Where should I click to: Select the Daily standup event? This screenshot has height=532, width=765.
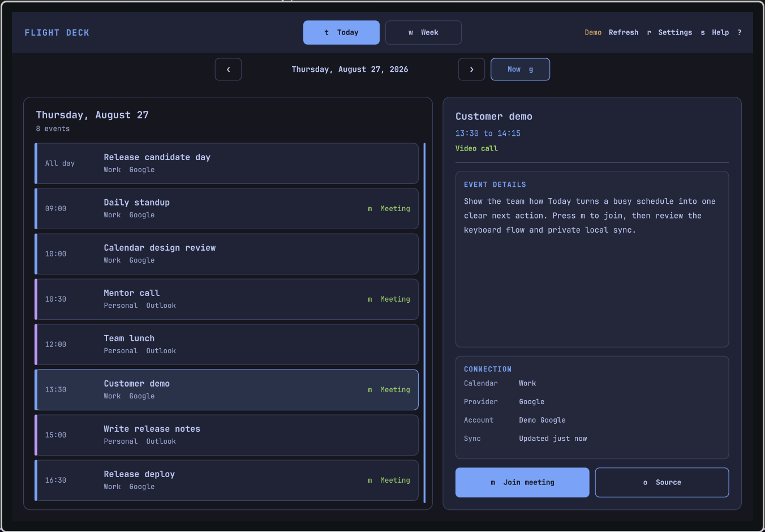[226, 208]
